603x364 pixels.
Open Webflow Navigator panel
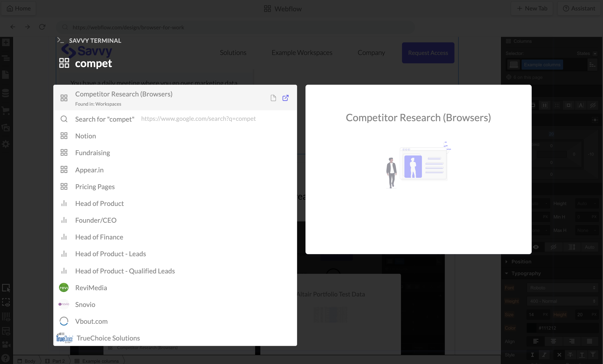[x=6, y=58]
